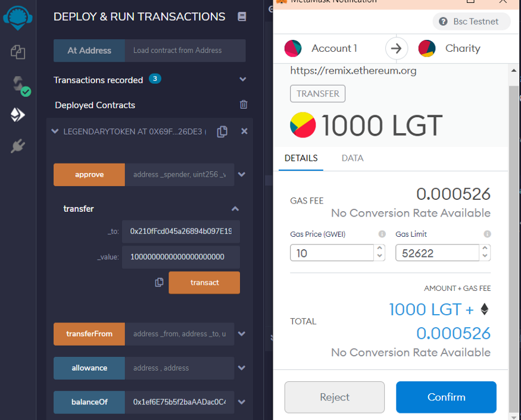Reject the MetaMask transaction
Viewport: 521px width, 420px height.
click(335, 397)
